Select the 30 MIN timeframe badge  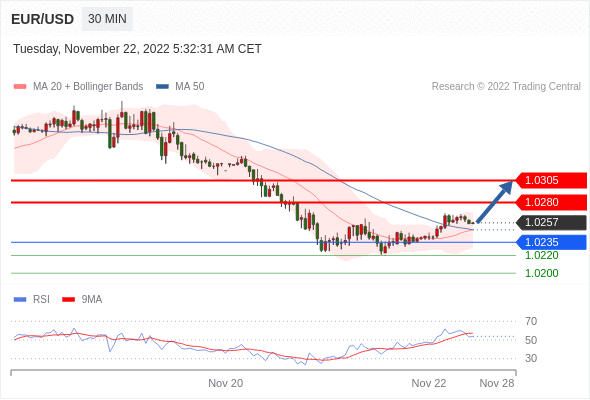pyautogui.click(x=107, y=19)
